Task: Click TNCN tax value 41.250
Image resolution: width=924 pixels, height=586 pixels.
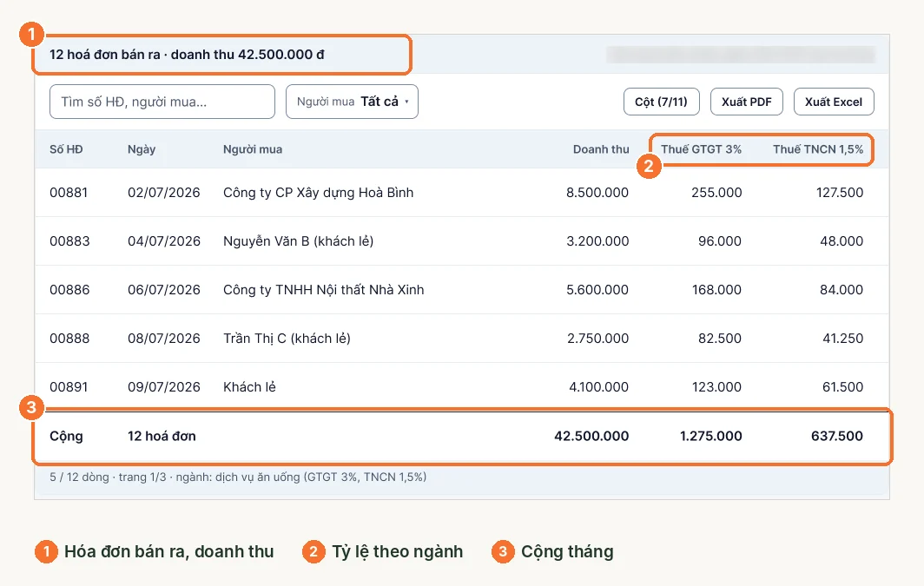Action: click(x=842, y=338)
